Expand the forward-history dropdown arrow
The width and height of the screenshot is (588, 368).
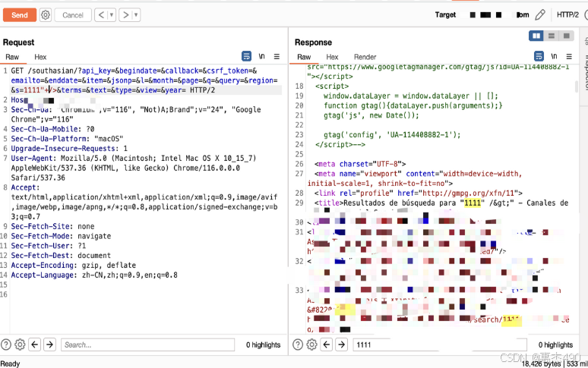click(136, 14)
